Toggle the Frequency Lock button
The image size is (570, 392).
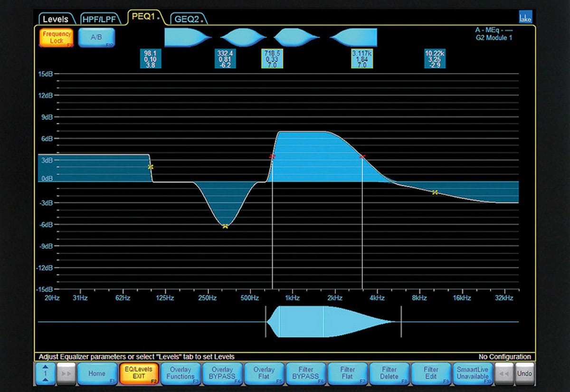pyautogui.click(x=57, y=38)
